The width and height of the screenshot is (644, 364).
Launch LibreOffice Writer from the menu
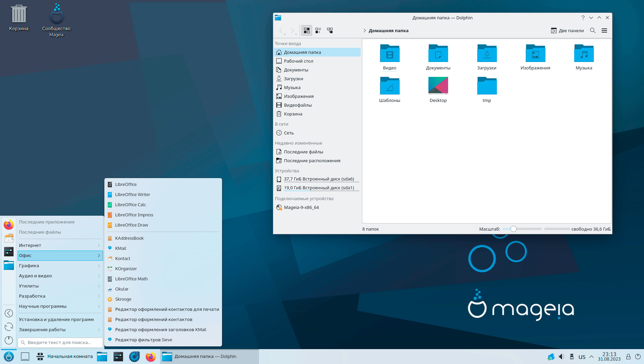point(132,195)
